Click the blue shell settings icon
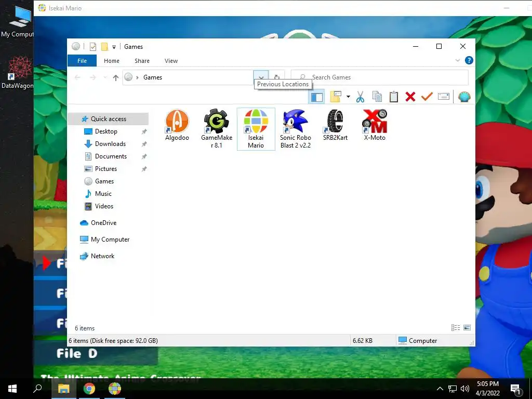This screenshot has height=399, width=532. (x=464, y=97)
